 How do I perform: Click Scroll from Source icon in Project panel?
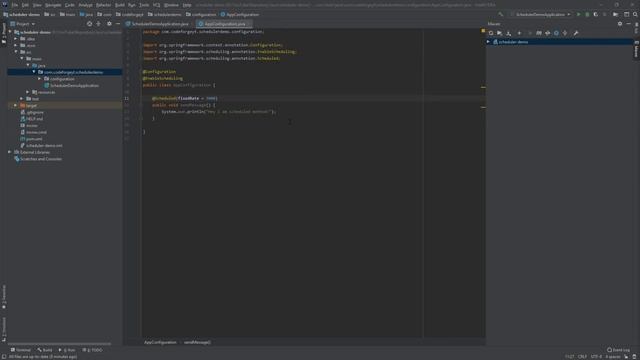pos(89,24)
